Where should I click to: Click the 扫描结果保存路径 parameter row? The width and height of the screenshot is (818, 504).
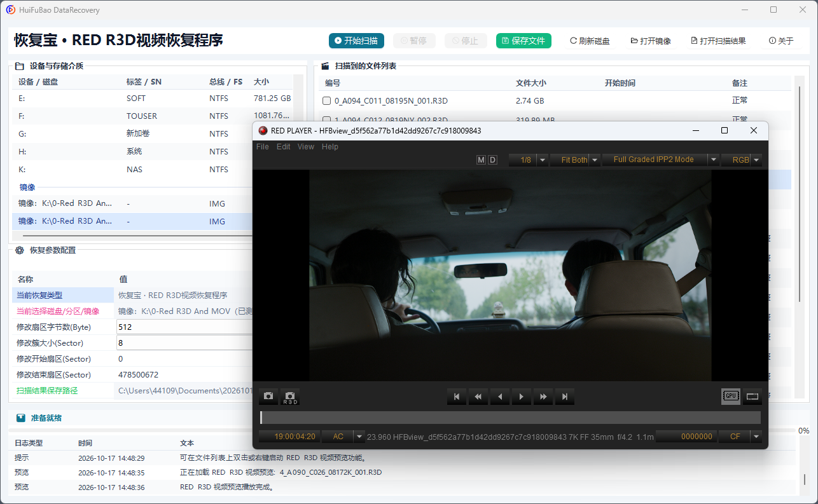click(132, 391)
